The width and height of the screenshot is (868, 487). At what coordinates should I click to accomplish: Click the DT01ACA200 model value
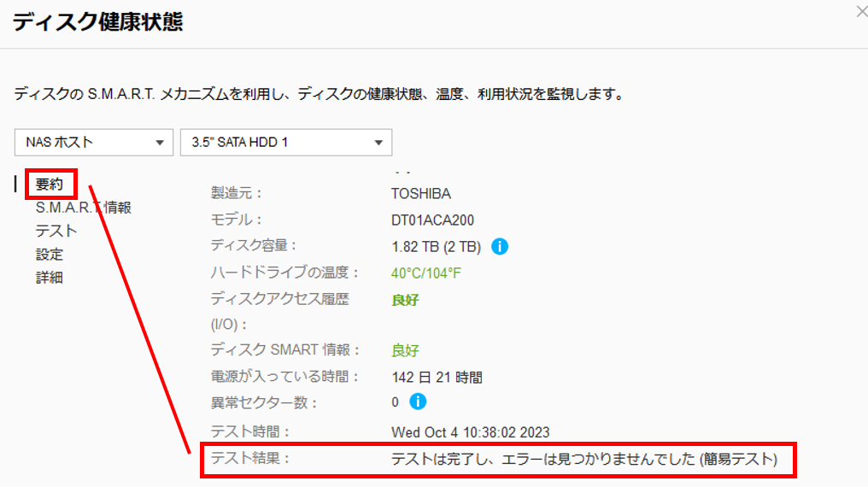pos(432,220)
